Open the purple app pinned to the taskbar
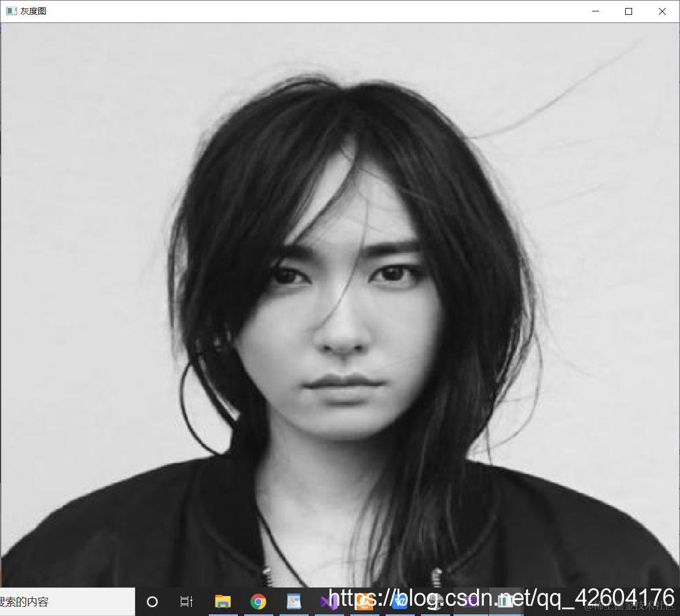Screen dimensions: 680x616 click(x=471, y=601)
